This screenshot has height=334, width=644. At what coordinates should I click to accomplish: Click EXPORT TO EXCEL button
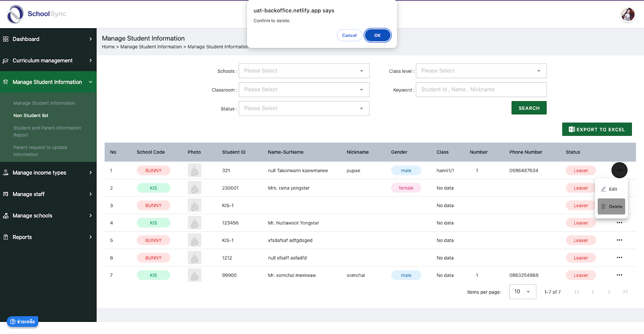pyautogui.click(x=597, y=129)
